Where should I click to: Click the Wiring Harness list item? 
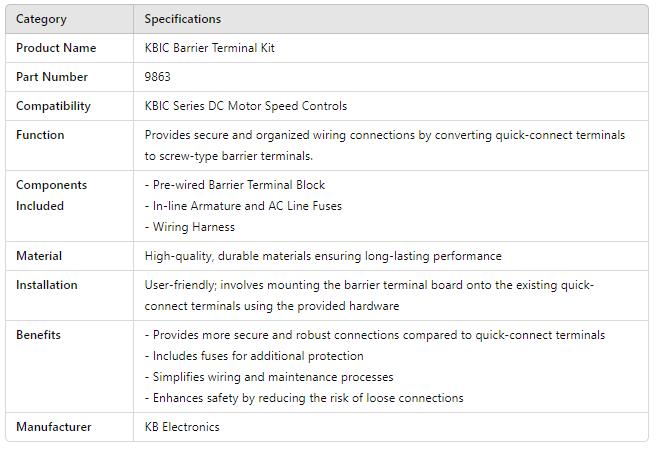pyautogui.click(x=190, y=227)
